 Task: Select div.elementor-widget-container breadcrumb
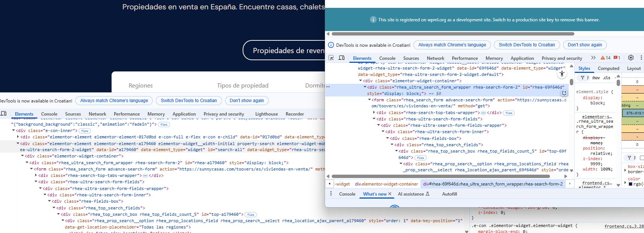pyautogui.click(x=386, y=184)
